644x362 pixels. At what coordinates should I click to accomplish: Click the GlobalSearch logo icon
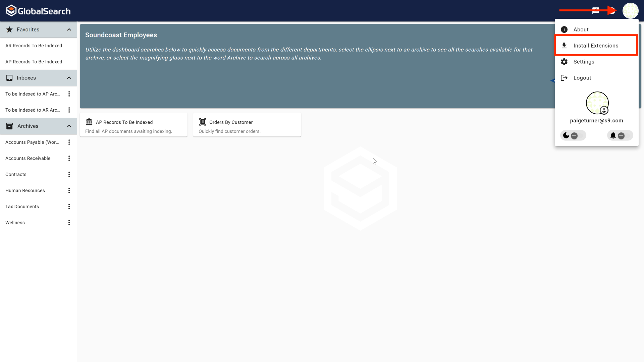11,11
